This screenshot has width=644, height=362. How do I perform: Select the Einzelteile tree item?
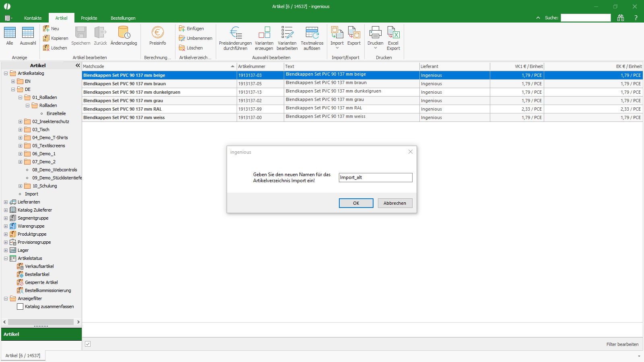(56, 113)
